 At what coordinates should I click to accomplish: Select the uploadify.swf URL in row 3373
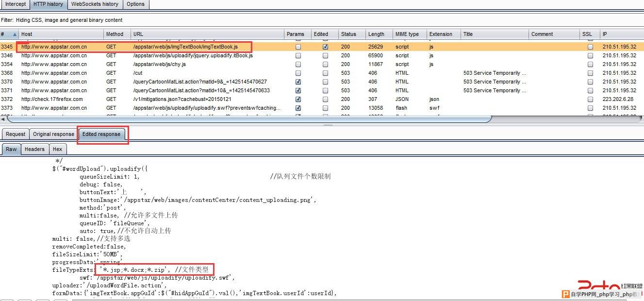pos(207,108)
